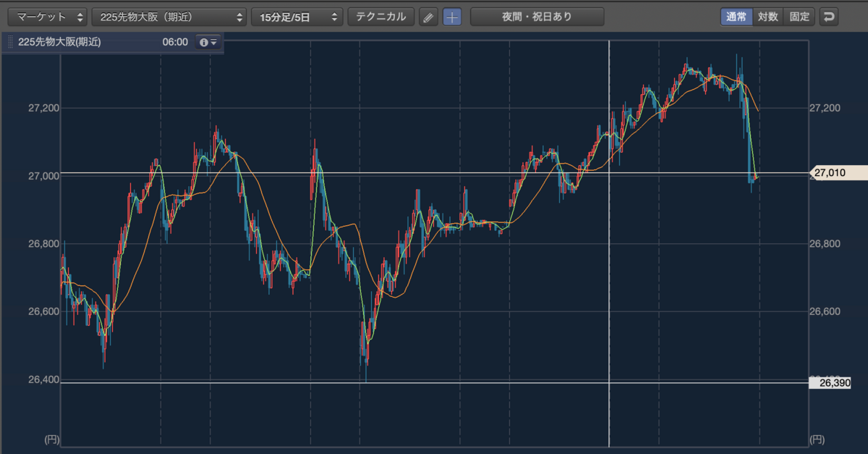Click the 夜間・祝日あり button
868x454 pixels.
tap(537, 17)
